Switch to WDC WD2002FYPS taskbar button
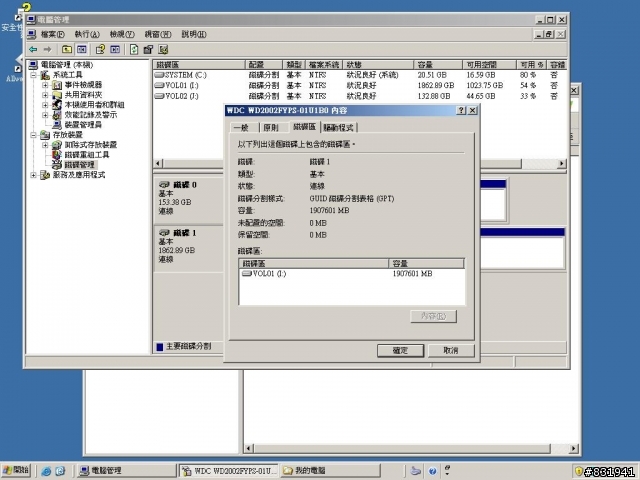 click(229, 471)
